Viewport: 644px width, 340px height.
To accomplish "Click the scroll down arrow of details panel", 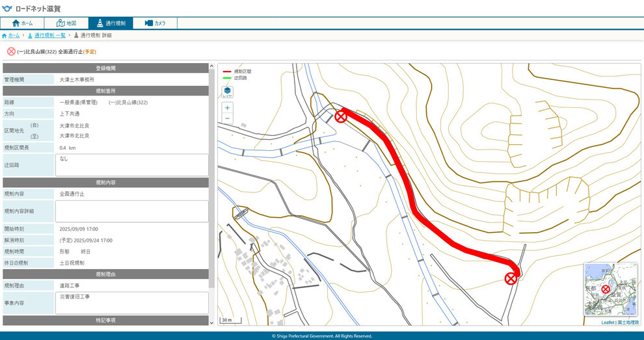I will coord(211,322).
